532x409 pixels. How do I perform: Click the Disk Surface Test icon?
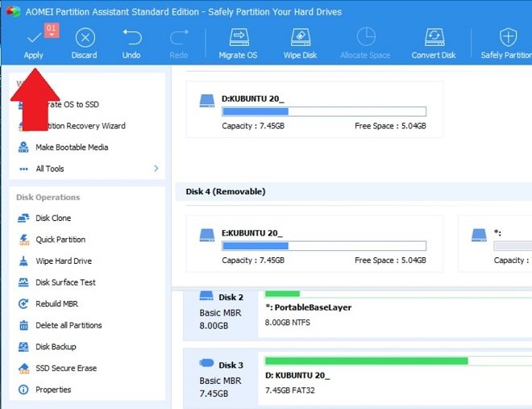pyautogui.click(x=23, y=282)
